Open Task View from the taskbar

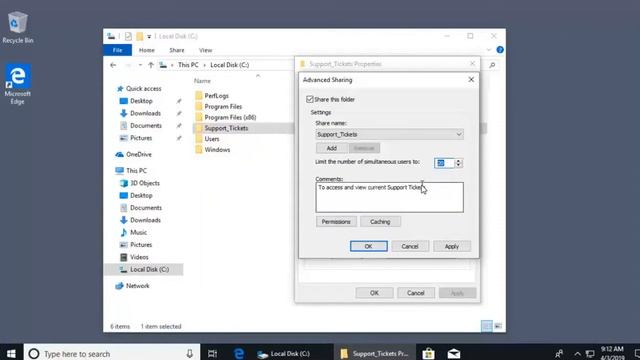click(212, 353)
